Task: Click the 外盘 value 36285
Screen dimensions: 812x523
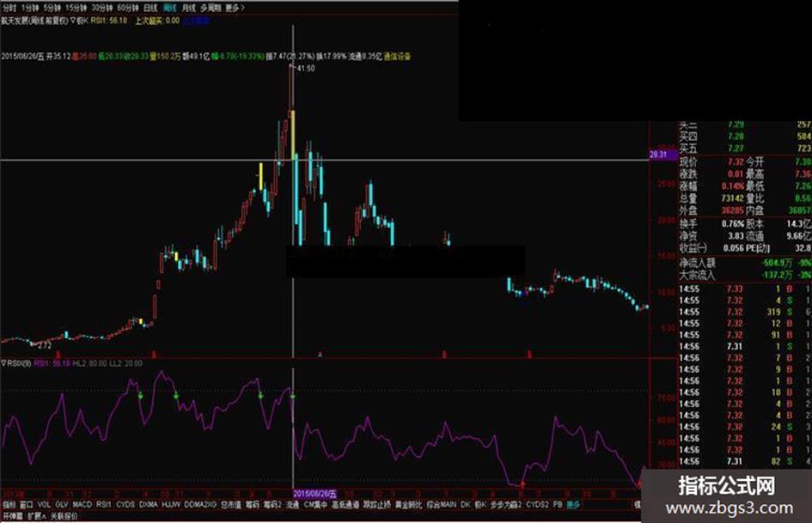Action: click(733, 210)
